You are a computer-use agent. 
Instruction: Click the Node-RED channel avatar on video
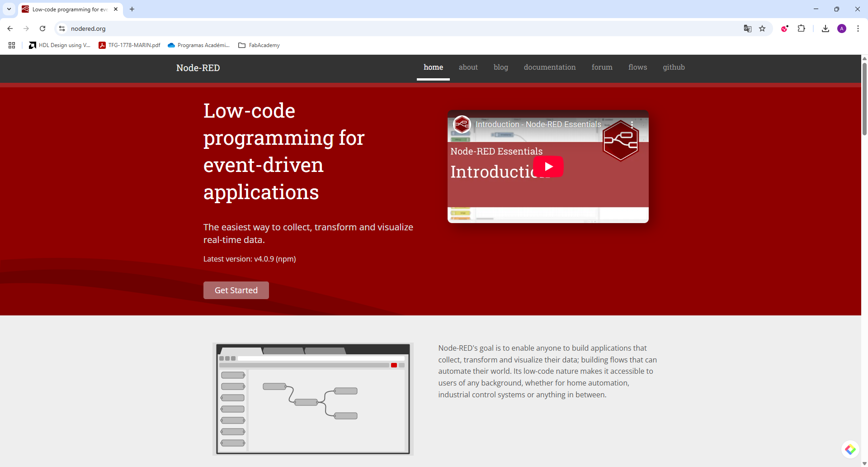[462, 124]
